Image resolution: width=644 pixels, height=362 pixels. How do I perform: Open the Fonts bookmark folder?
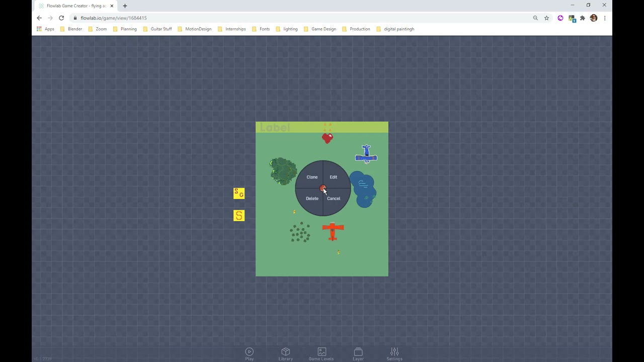[x=261, y=29]
